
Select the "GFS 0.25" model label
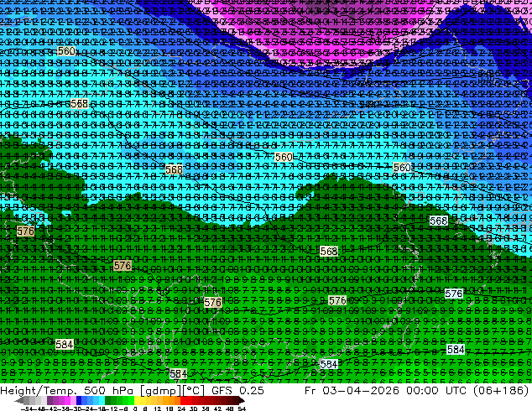pyautogui.click(x=237, y=391)
